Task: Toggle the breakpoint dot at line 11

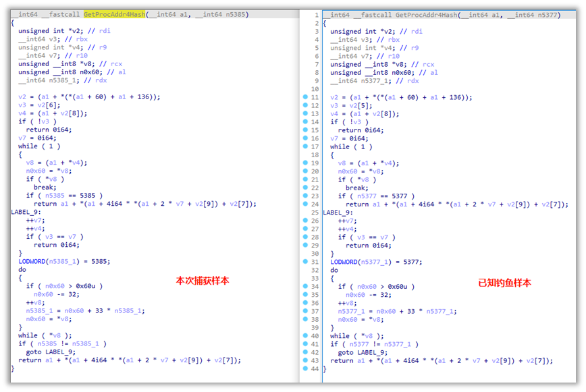Action: (x=305, y=97)
